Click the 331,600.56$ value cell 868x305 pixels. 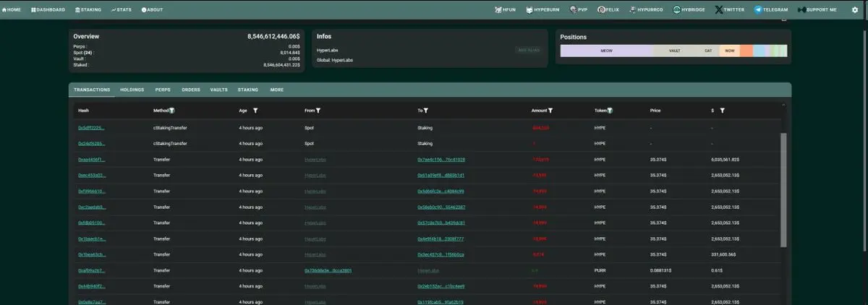coord(723,255)
